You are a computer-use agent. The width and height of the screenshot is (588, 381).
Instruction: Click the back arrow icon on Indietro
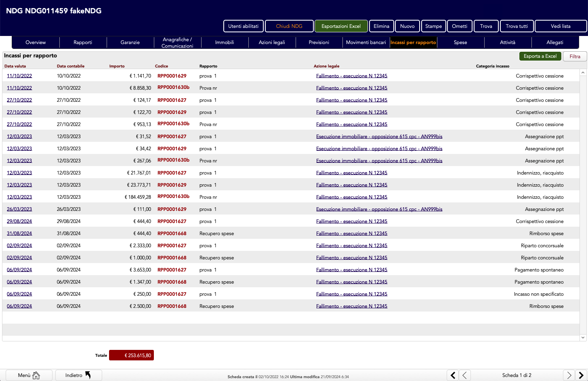click(88, 375)
